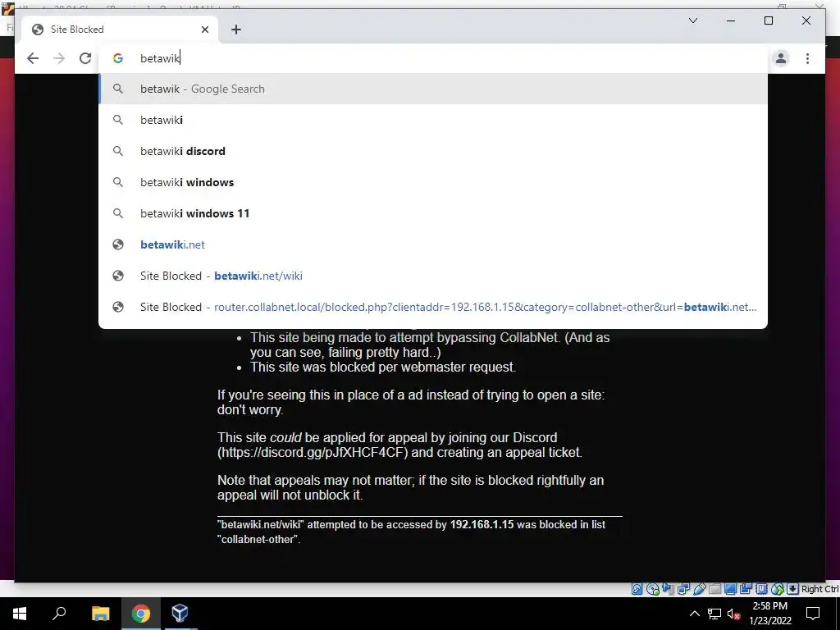Select the 'betawiki discord' suggestion
Viewport: 840px width, 630px height.
point(433,151)
